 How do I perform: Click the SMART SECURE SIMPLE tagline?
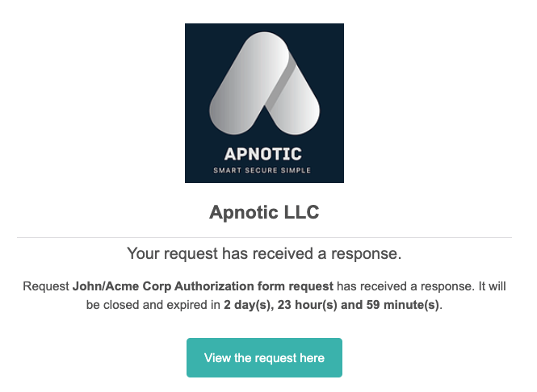point(264,170)
